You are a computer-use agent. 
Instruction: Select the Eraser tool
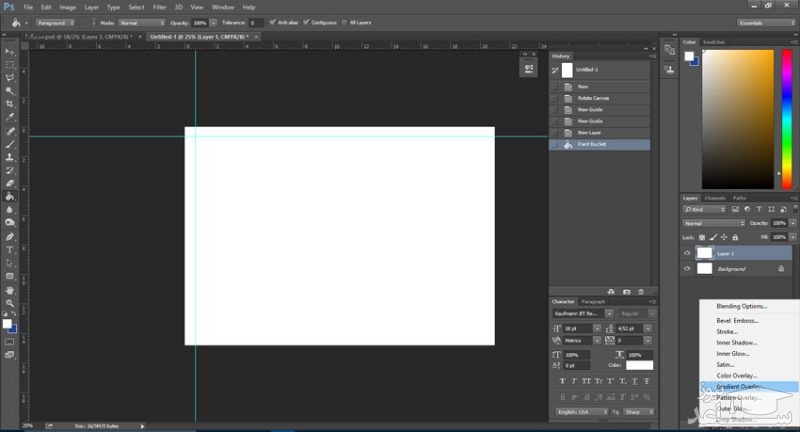[10, 184]
